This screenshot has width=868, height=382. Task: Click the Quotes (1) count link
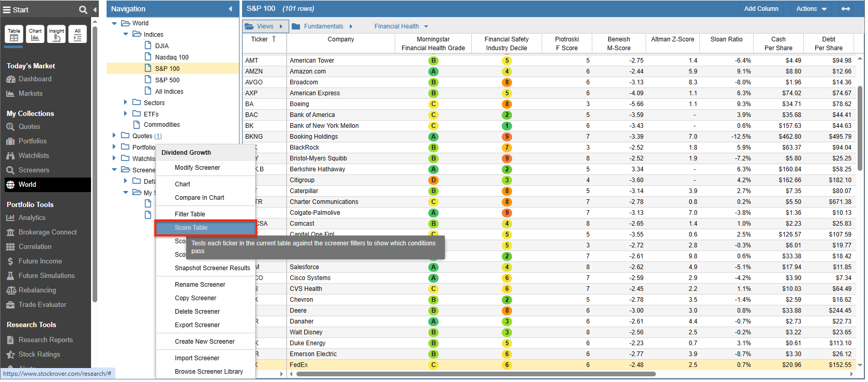click(x=158, y=136)
